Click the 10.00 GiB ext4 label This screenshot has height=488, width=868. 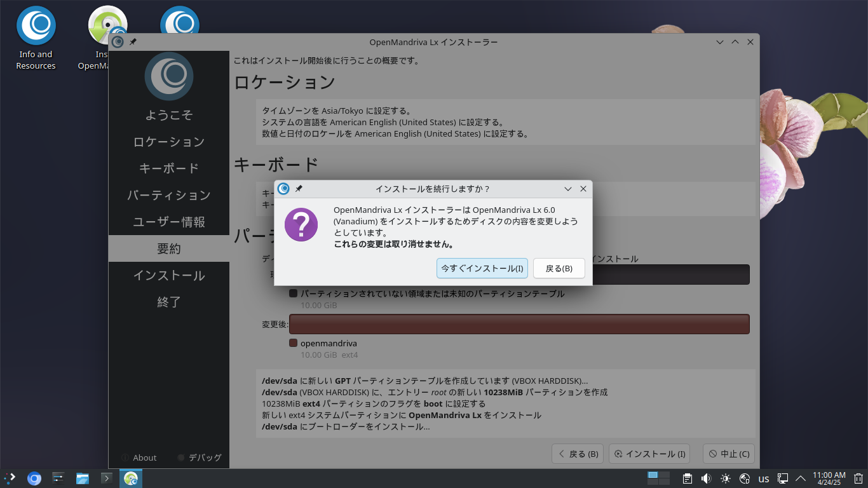tap(329, 355)
